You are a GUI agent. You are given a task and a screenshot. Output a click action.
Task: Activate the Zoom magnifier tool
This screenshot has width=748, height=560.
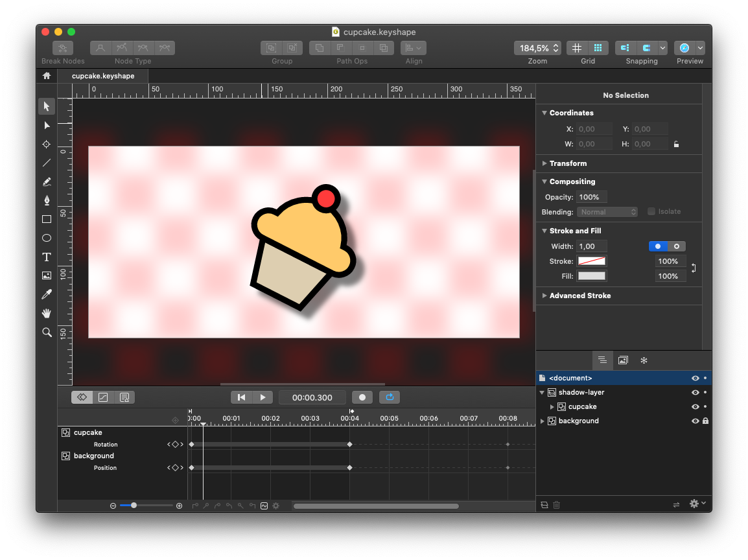coord(47,332)
